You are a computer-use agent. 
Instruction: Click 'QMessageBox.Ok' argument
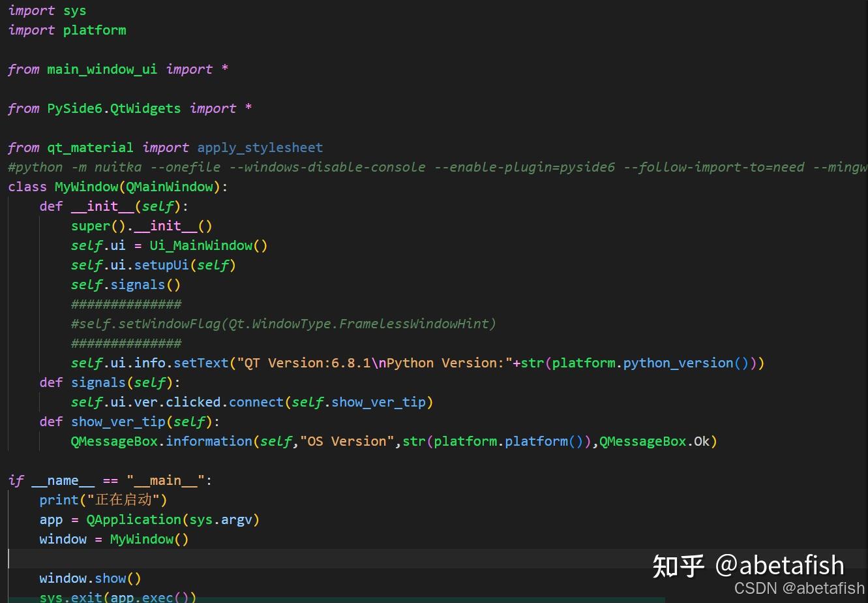pyautogui.click(x=654, y=441)
